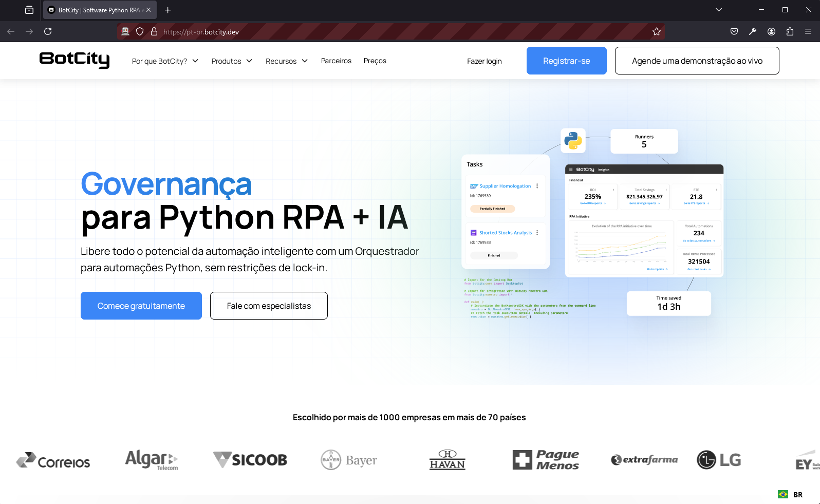Image resolution: width=820 pixels, height=504 pixels.
Task: Open the Parceiros page
Action: (x=336, y=61)
